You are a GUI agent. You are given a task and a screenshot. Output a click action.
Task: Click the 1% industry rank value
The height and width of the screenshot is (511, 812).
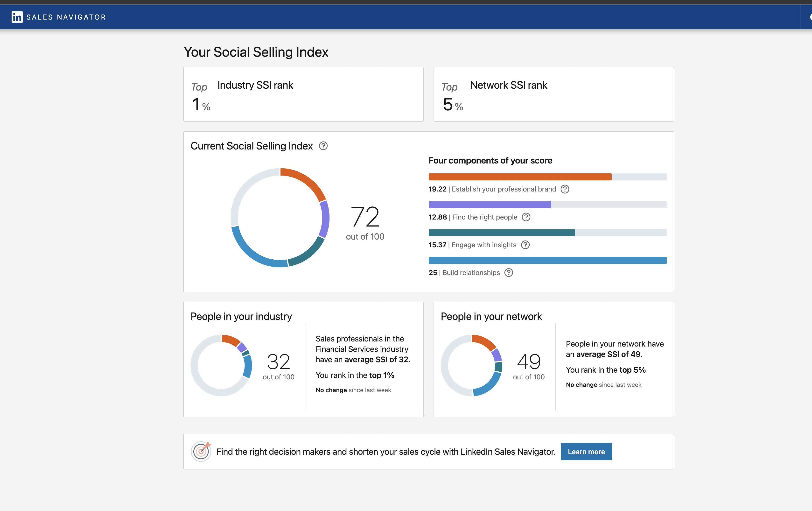pyautogui.click(x=201, y=104)
